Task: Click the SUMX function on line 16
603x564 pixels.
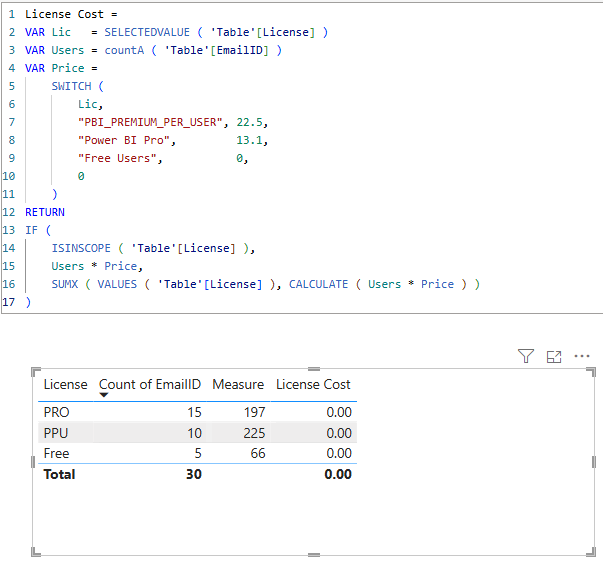Action: 65,284
